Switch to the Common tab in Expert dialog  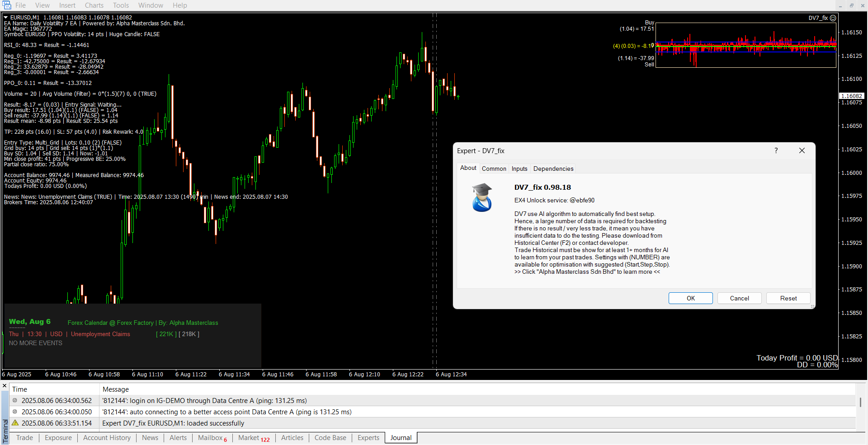click(494, 169)
